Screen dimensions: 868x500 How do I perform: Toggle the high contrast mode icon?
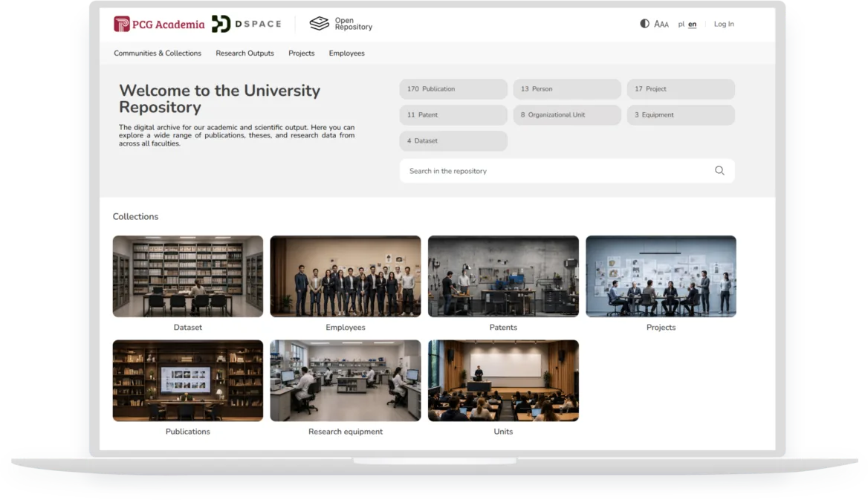click(x=644, y=24)
